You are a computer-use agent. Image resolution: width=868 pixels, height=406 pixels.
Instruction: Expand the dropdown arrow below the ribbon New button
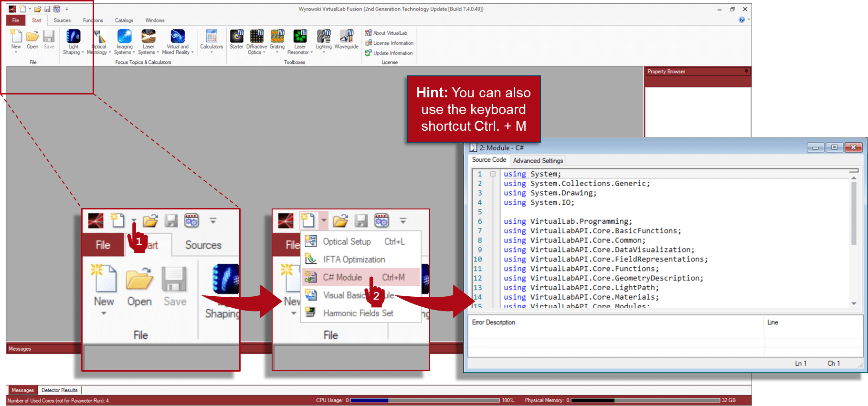point(16,52)
